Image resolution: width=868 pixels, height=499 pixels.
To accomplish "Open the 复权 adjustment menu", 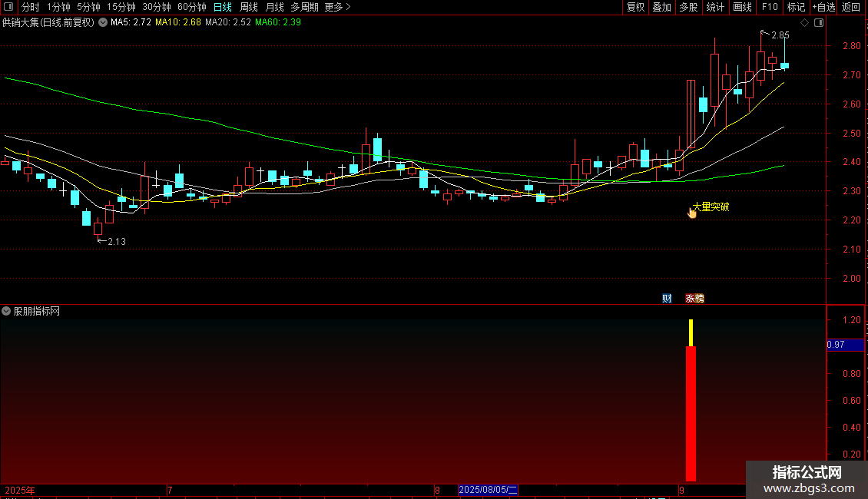I will (635, 7).
